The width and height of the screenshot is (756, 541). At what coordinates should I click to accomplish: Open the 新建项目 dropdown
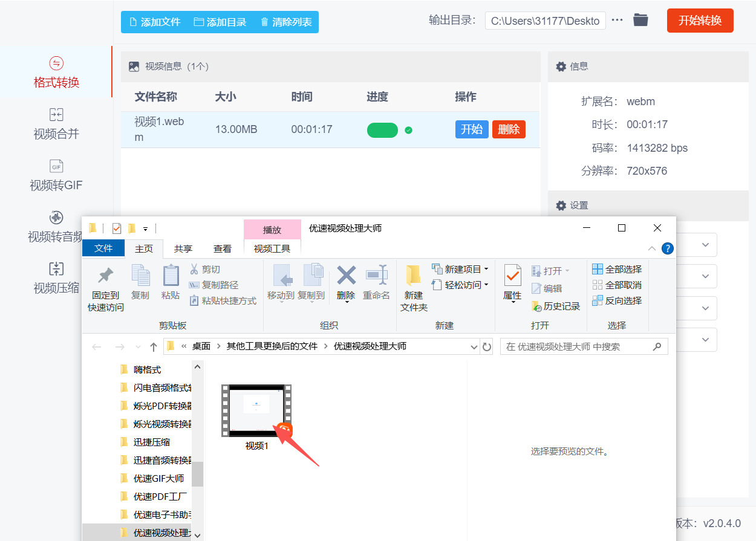[x=464, y=268]
